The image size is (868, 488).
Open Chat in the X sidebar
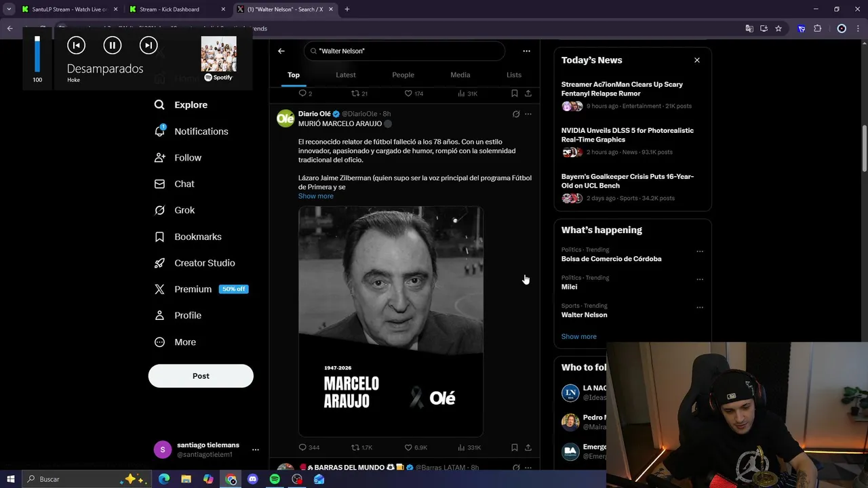(174, 184)
